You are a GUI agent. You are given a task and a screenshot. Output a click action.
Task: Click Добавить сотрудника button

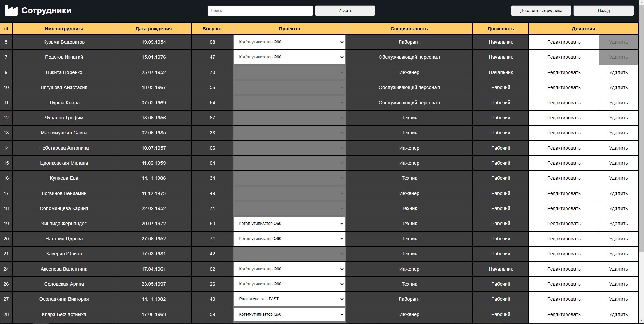(541, 11)
